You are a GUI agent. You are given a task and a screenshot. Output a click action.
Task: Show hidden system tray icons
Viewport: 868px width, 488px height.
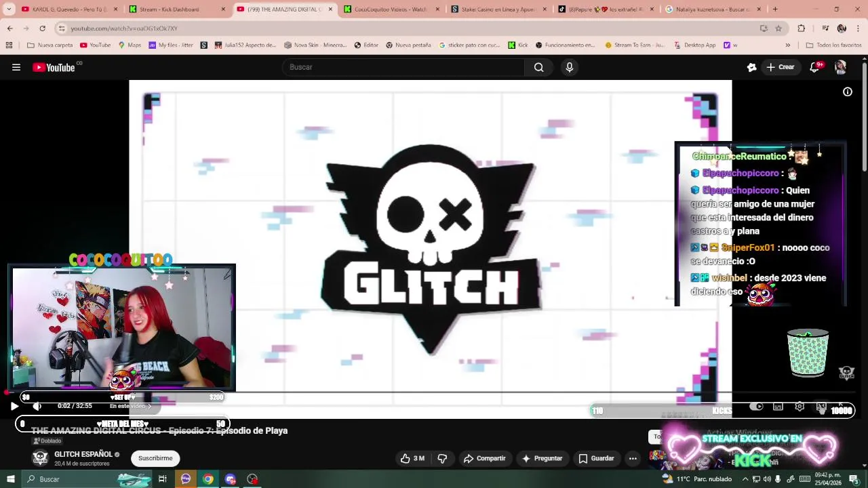pyautogui.click(x=745, y=479)
